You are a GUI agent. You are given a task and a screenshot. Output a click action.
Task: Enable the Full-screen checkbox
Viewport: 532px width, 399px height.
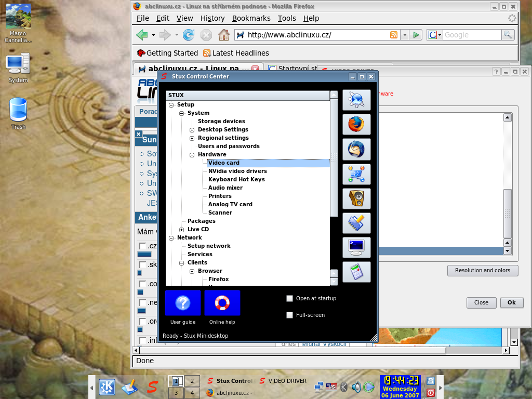coord(289,315)
